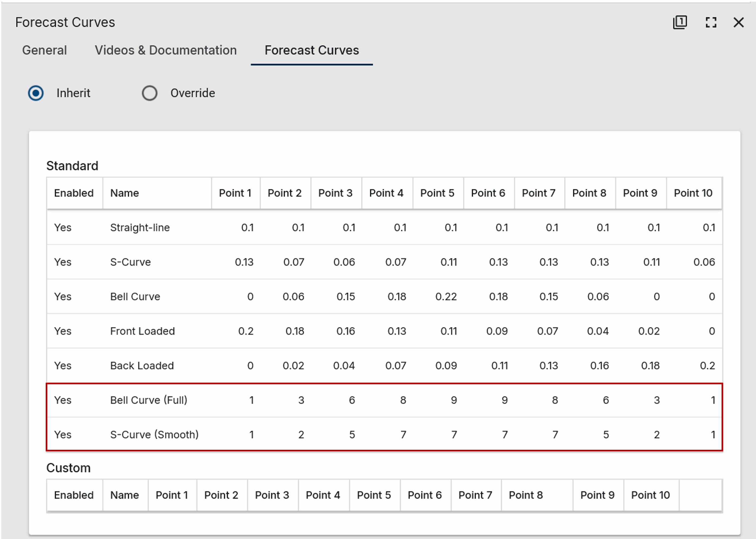
Task: Click Point 5 header in Standard table
Action: coord(437,193)
